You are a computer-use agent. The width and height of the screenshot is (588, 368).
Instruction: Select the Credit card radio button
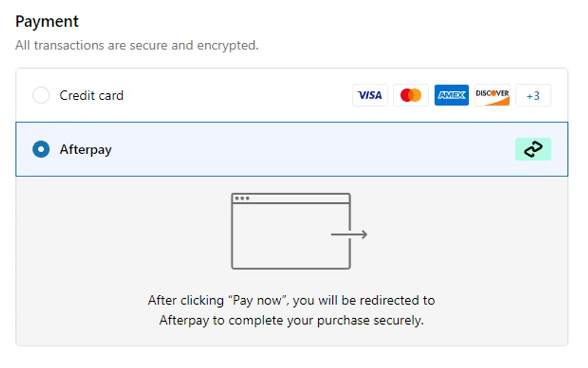(41, 95)
